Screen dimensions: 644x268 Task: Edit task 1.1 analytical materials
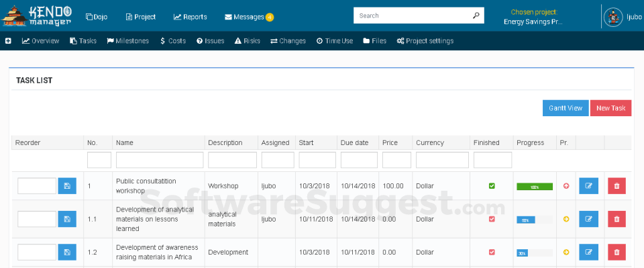588,219
